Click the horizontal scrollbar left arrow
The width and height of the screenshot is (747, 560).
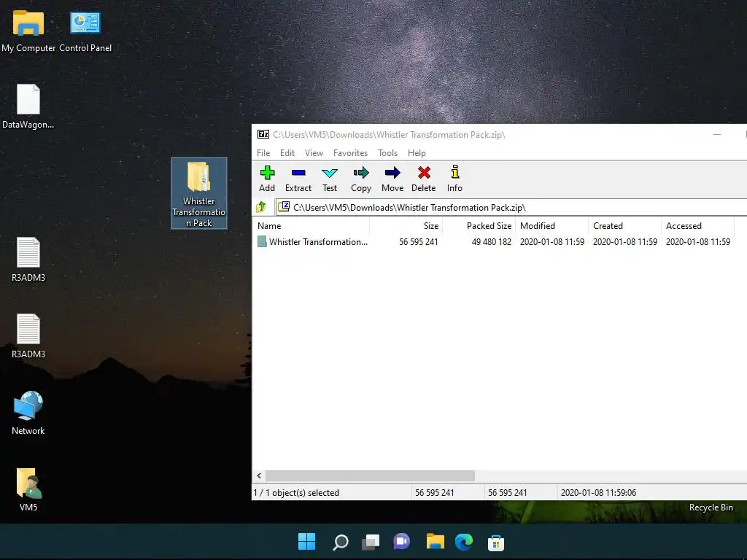click(x=259, y=475)
